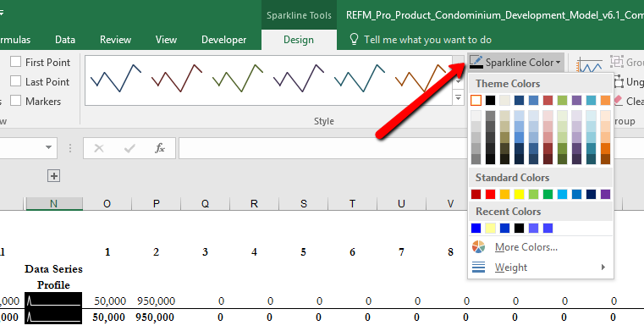
Task: Select column P header
Action: coord(156,204)
